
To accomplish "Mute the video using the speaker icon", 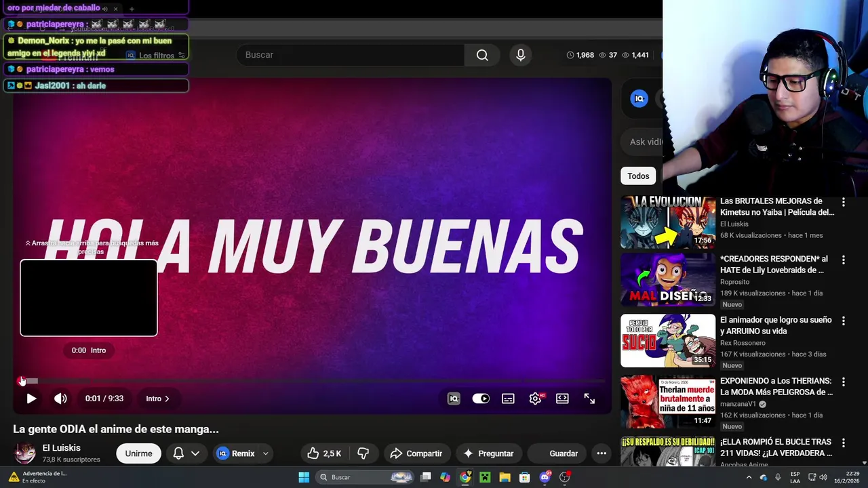I will point(60,399).
